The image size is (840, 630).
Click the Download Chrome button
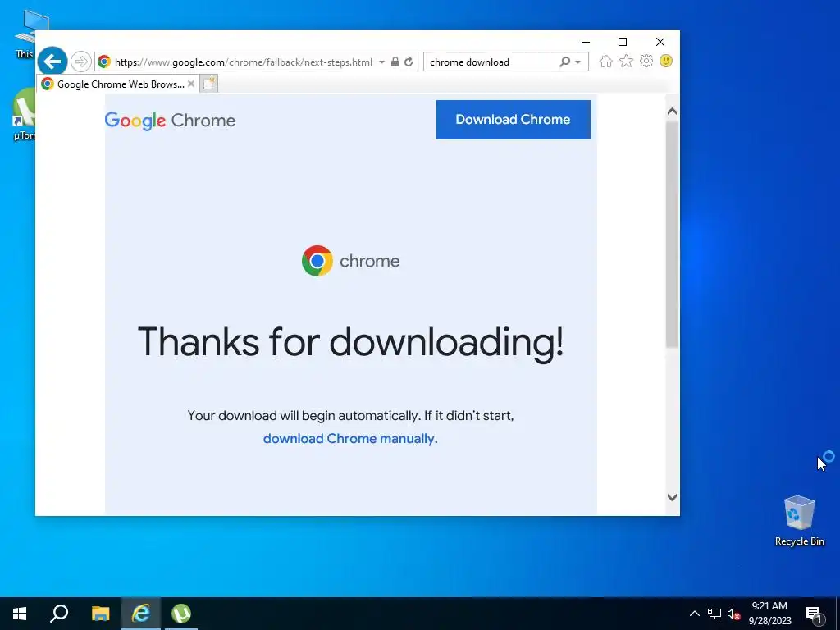click(x=514, y=120)
